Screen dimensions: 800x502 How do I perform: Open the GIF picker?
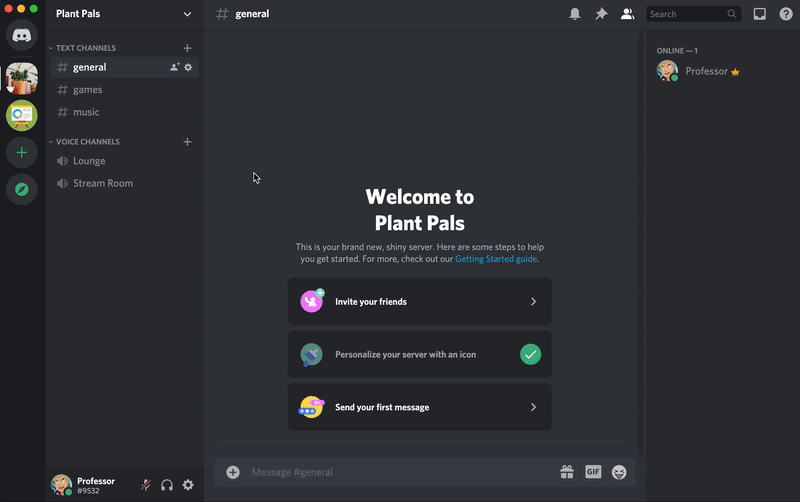(593, 472)
